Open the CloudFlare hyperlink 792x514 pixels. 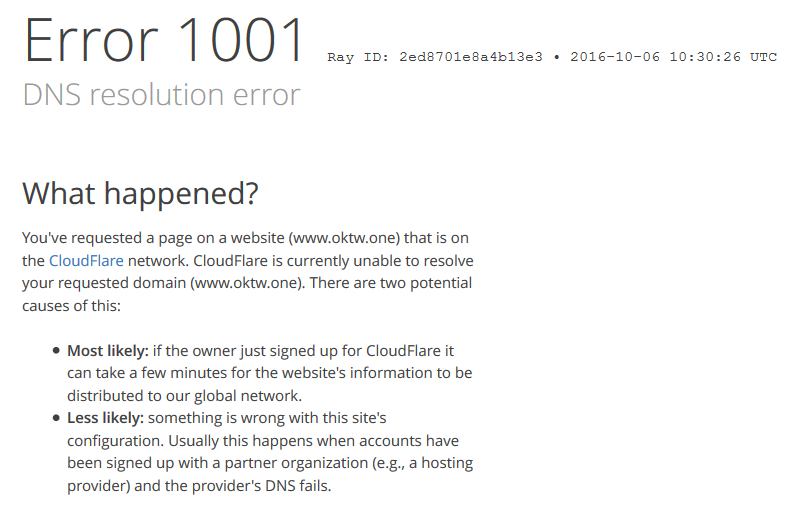pos(86,261)
